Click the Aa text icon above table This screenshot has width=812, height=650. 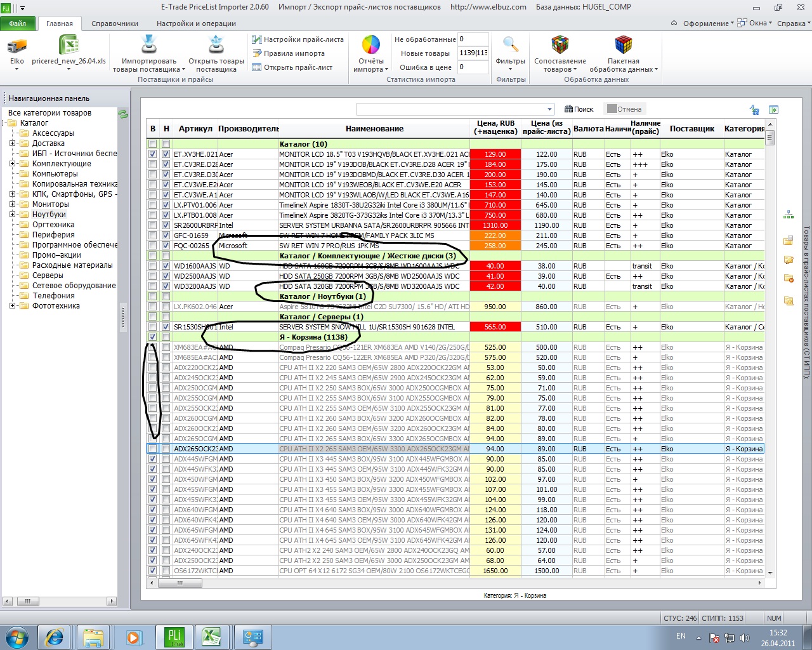754,110
